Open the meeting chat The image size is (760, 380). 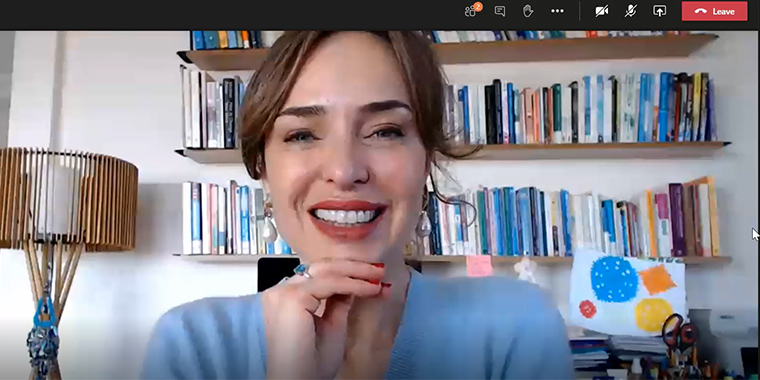pyautogui.click(x=500, y=11)
